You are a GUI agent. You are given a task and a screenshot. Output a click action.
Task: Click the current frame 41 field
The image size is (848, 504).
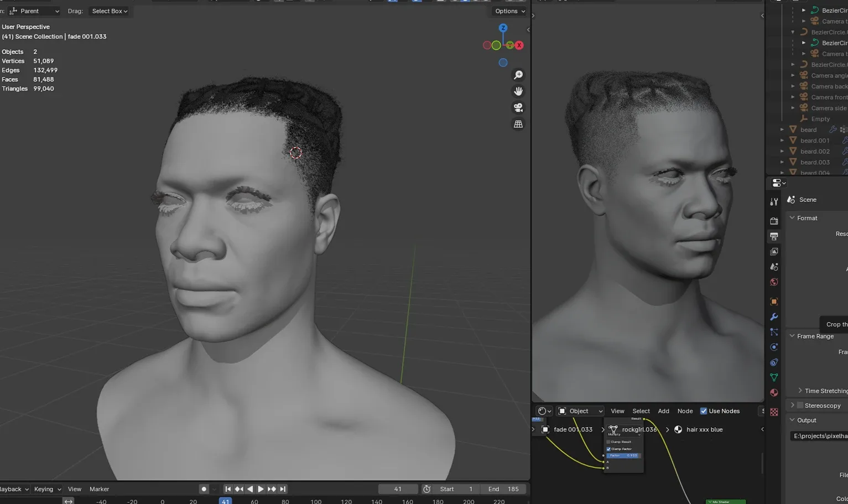(x=398, y=489)
